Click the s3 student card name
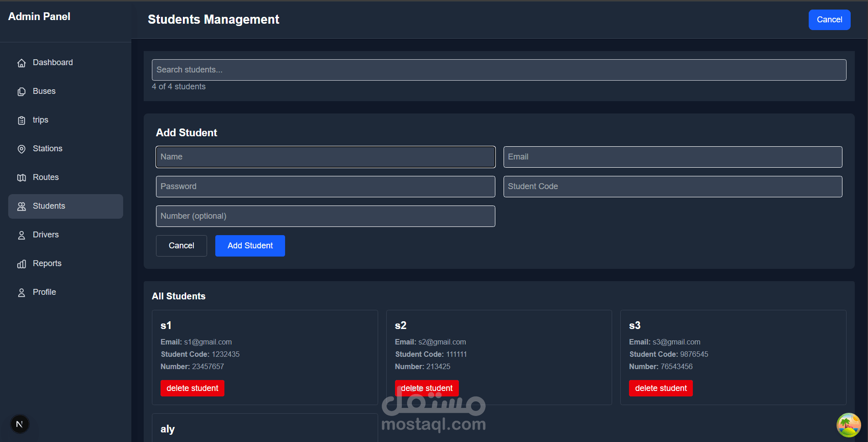The width and height of the screenshot is (868, 442). [635, 325]
